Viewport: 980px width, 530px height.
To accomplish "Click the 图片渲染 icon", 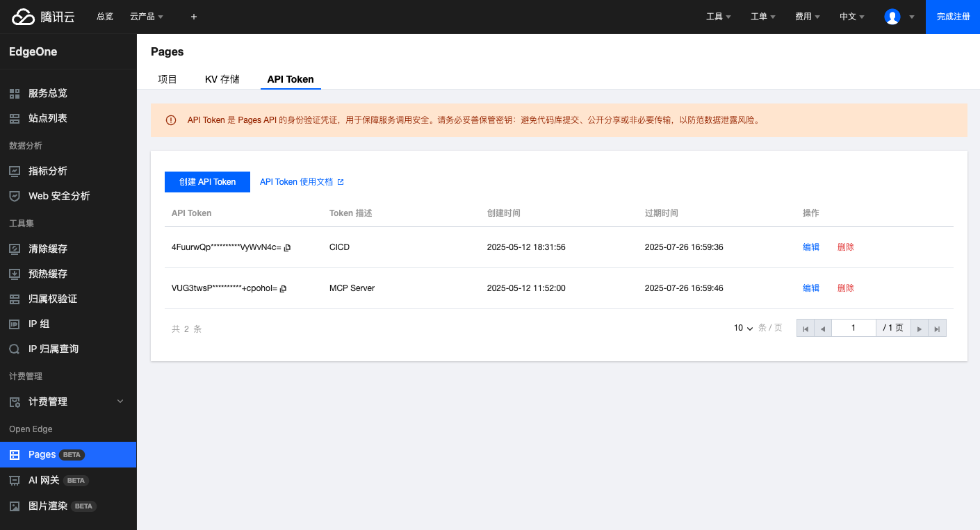I will (15, 506).
